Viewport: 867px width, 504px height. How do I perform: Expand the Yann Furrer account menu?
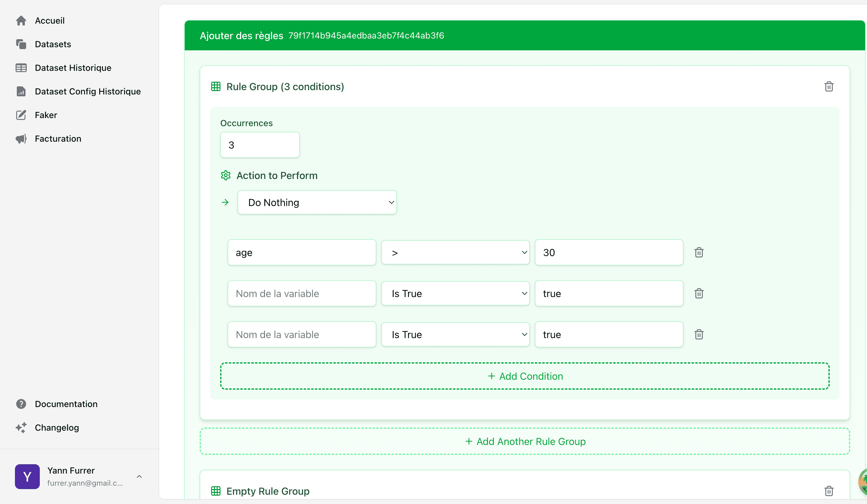click(139, 476)
